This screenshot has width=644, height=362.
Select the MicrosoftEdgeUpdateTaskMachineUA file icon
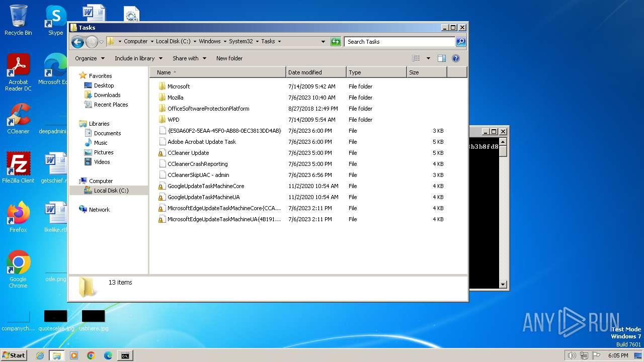click(x=162, y=219)
